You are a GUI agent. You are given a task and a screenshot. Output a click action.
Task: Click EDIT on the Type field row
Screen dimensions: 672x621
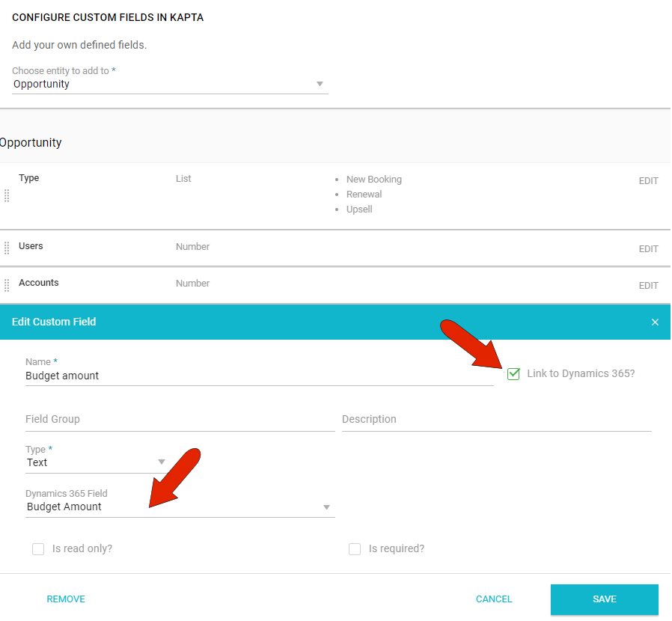tap(648, 180)
